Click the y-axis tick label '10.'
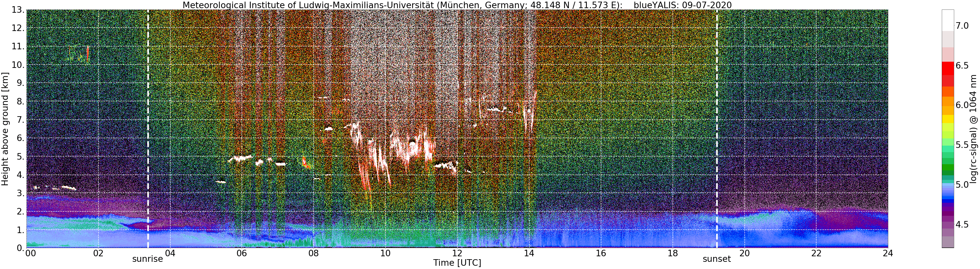 coord(18,65)
